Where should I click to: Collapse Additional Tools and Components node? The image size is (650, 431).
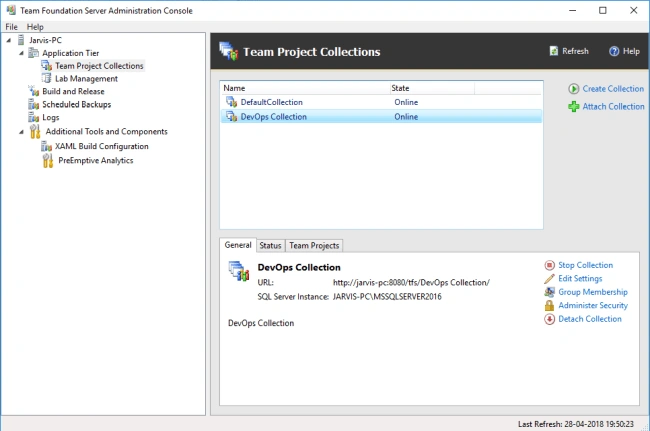(x=21, y=132)
